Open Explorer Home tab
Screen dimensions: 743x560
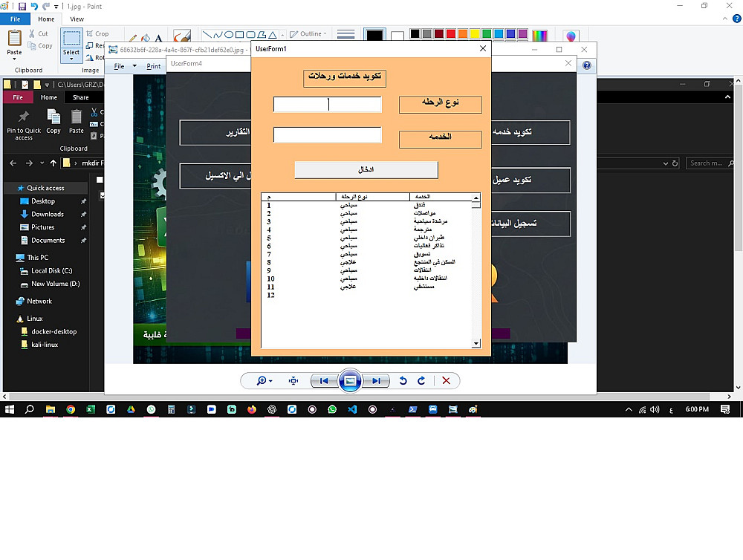click(x=49, y=97)
